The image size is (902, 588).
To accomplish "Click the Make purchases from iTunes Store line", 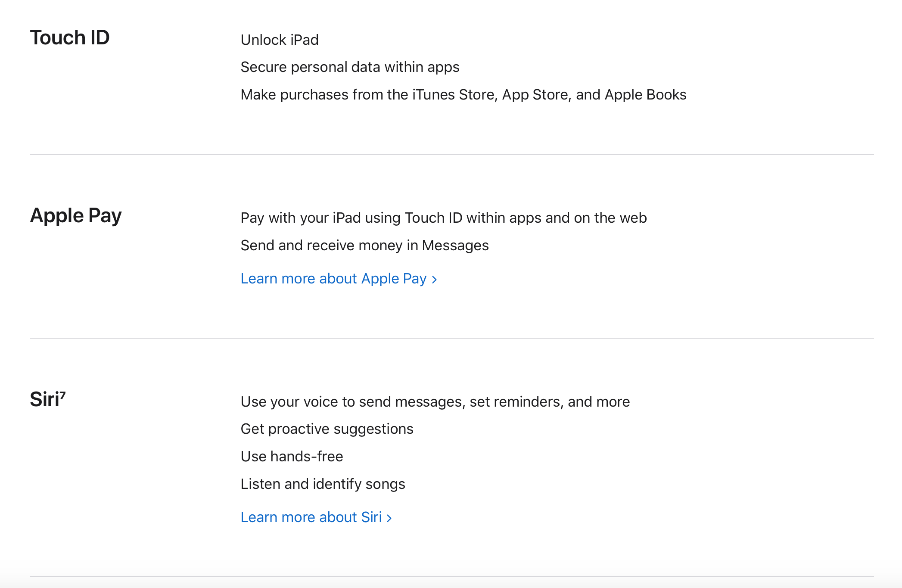I will tap(463, 95).
